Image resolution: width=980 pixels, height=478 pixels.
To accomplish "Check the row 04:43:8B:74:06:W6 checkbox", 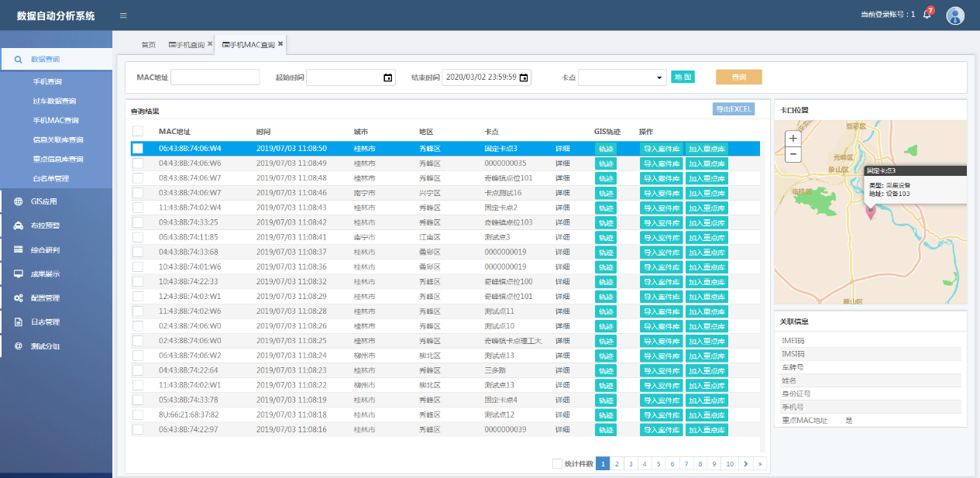I will click(138, 163).
